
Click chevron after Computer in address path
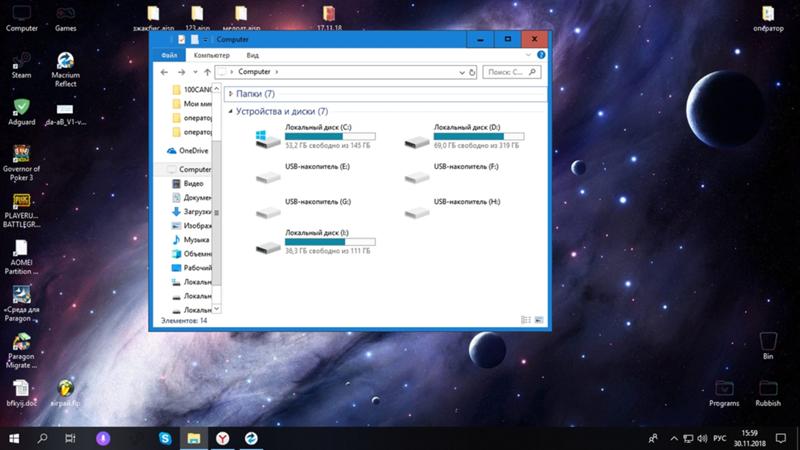[x=277, y=72]
